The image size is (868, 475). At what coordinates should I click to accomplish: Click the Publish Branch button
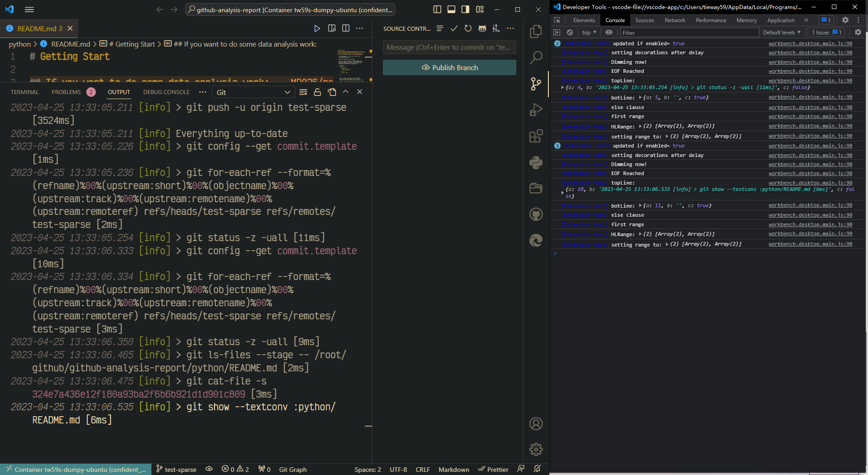(x=449, y=67)
